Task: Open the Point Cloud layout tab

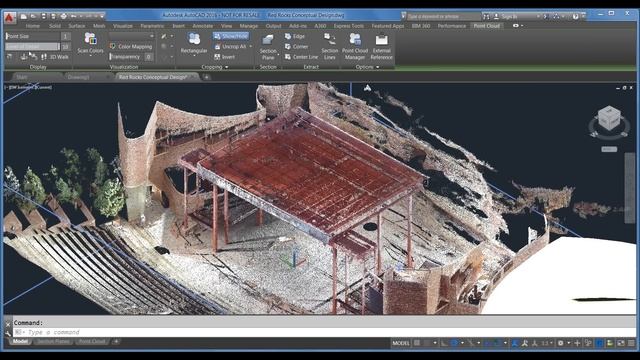Action: click(92, 342)
